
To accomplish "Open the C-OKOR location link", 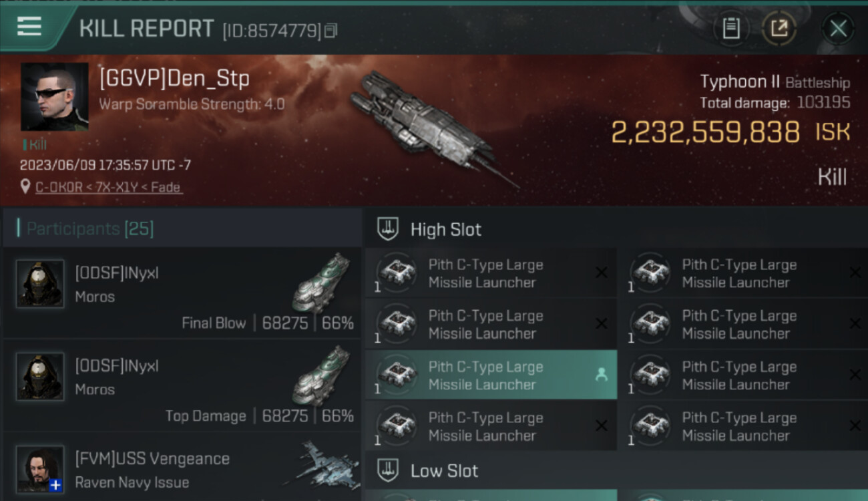I will (x=109, y=188).
